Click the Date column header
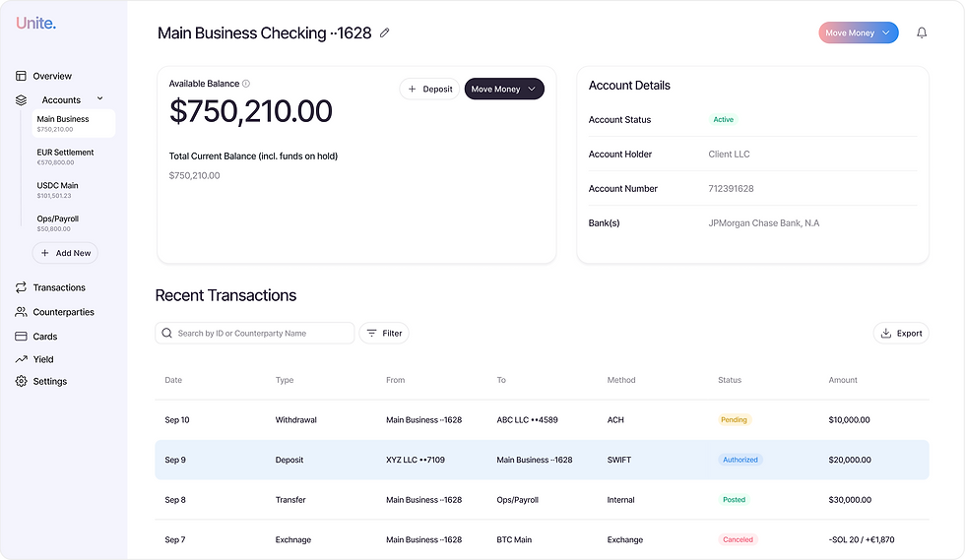Viewport: 965px width, 560px height. [x=173, y=380]
